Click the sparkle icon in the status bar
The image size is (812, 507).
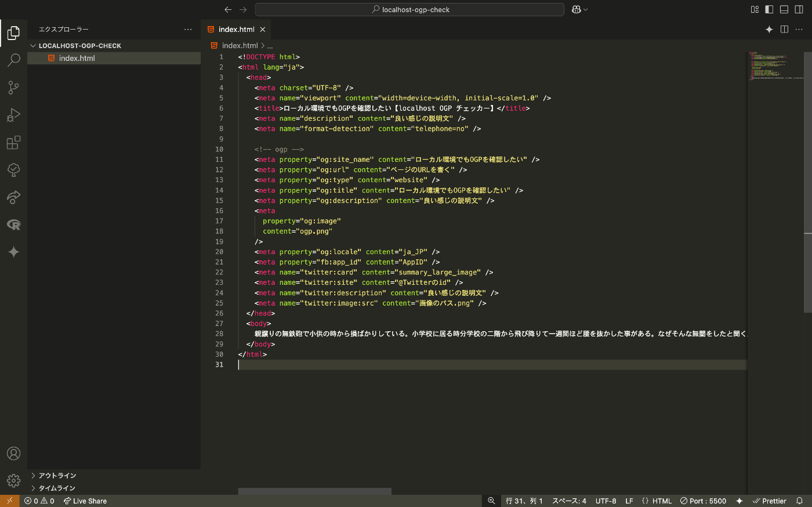(739, 501)
